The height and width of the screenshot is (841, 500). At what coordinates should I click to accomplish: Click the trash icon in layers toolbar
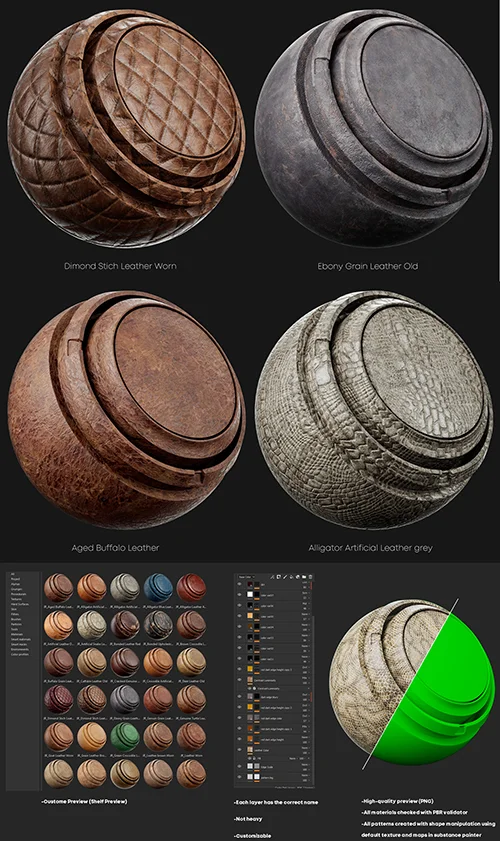(311, 577)
